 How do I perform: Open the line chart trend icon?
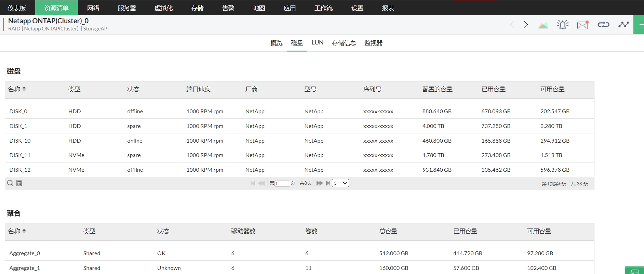(x=623, y=25)
